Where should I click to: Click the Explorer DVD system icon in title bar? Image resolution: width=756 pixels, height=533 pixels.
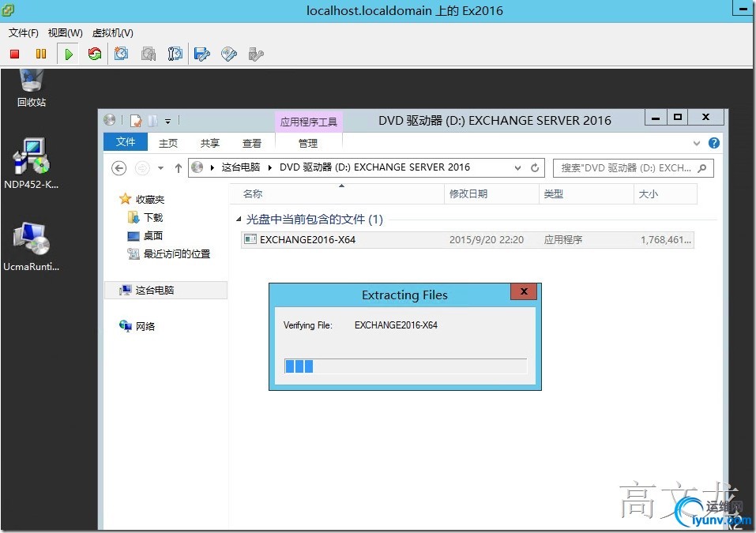click(x=110, y=120)
